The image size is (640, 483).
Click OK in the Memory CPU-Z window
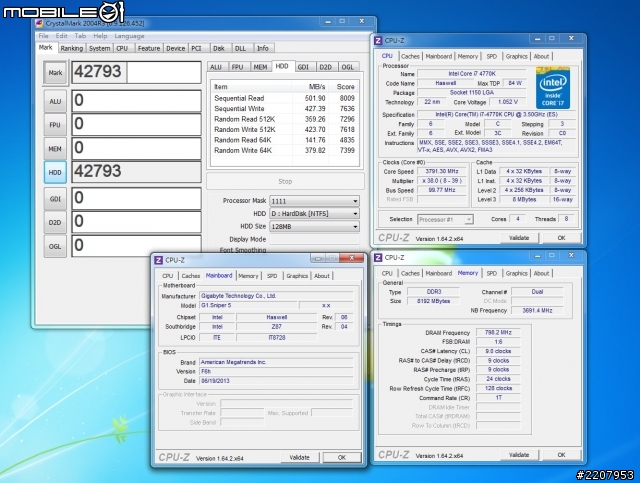[x=561, y=454]
